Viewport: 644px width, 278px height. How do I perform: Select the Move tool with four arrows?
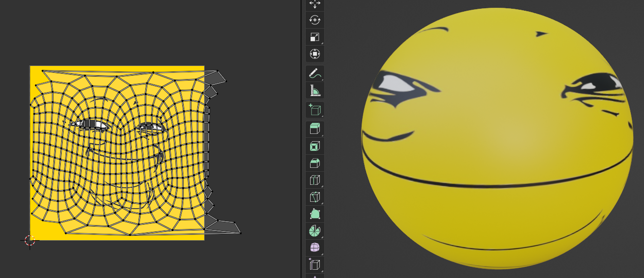[x=314, y=4]
